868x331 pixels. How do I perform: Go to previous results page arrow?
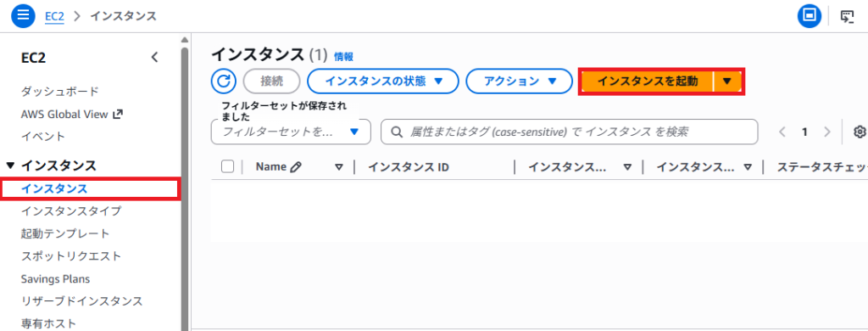[x=782, y=132]
